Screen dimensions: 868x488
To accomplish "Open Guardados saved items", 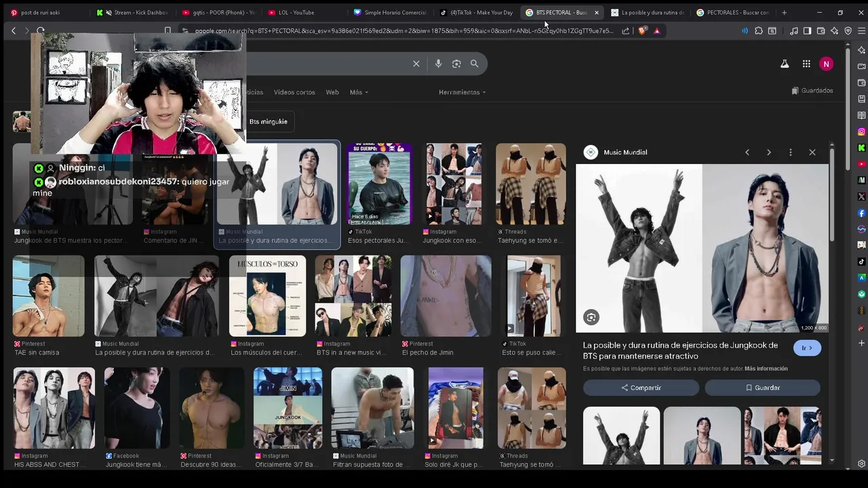I will click(x=812, y=91).
